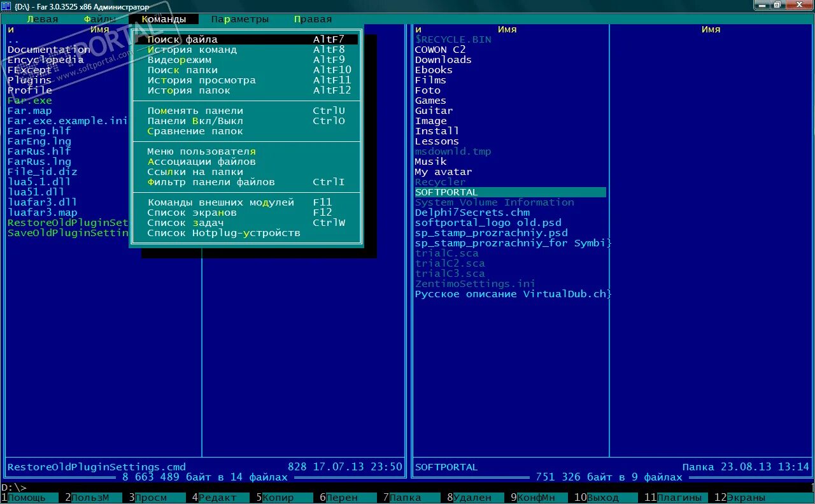This screenshot has height=504, width=815.
Task: Open Фильтр панели файлов
Action: 246,182
